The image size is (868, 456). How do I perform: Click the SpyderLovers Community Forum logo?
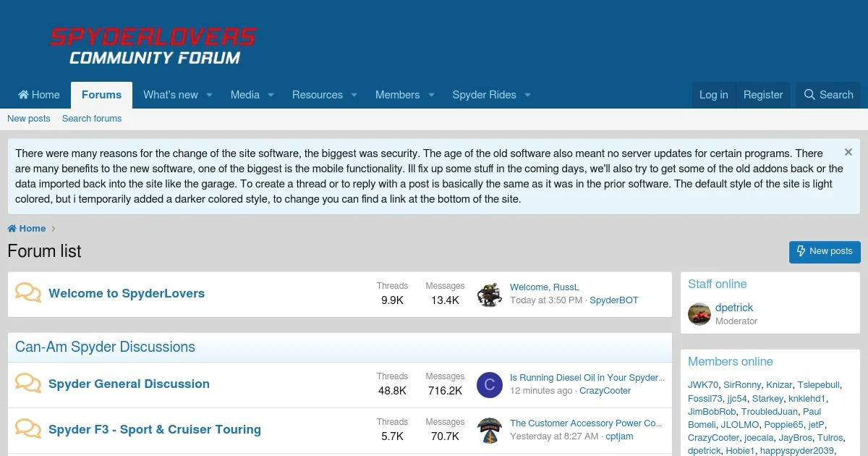pyautogui.click(x=153, y=46)
